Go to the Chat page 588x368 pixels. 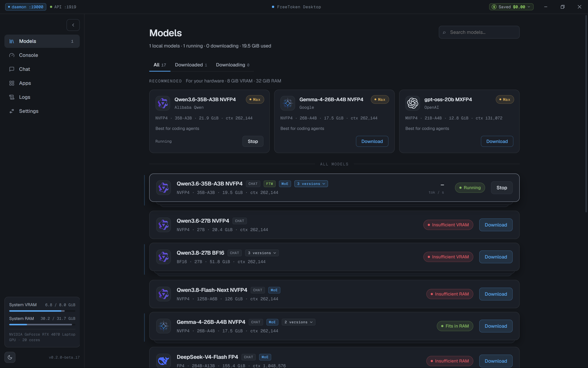coord(42,69)
